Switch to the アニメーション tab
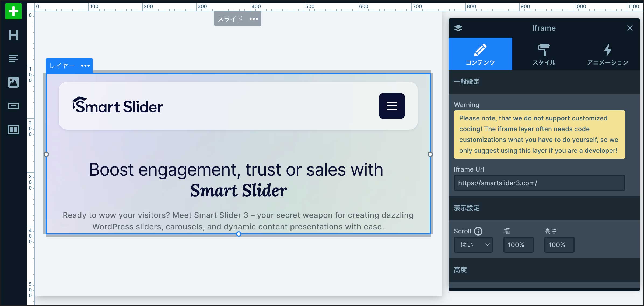This screenshot has width=644, height=306. 607,54
